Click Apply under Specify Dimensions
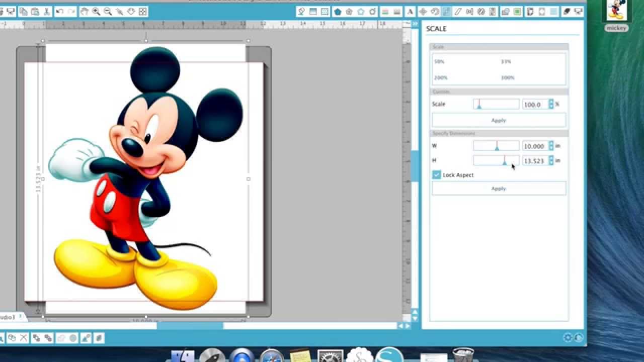The image size is (644, 362). point(499,189)
